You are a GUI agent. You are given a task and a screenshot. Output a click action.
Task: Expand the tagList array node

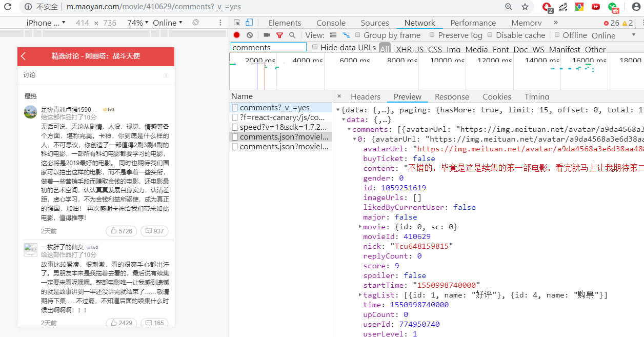pos(360,295)
